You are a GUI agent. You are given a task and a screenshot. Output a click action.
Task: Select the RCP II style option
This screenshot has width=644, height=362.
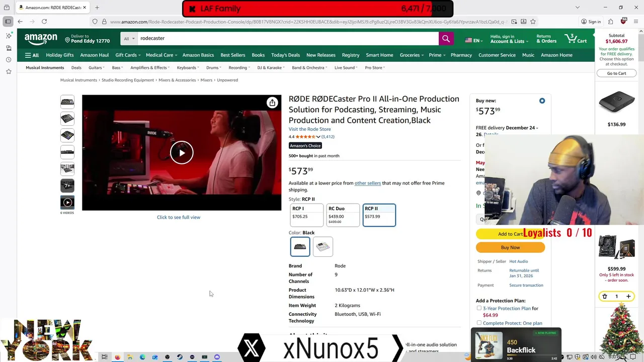379,215
